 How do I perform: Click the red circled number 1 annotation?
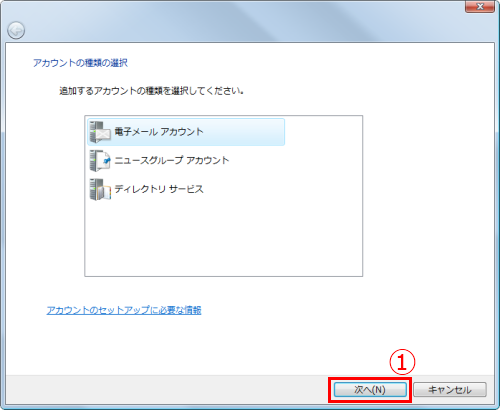click(x=402, y=362)
